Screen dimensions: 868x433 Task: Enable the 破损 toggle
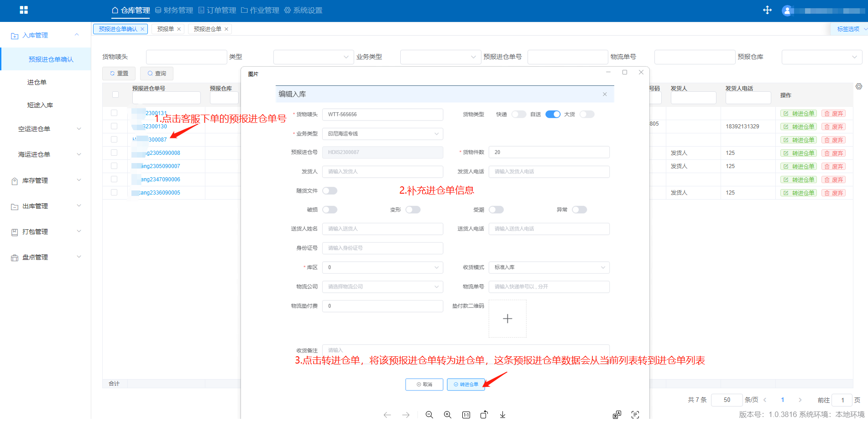pyautogui.click(x=329, y=210)
